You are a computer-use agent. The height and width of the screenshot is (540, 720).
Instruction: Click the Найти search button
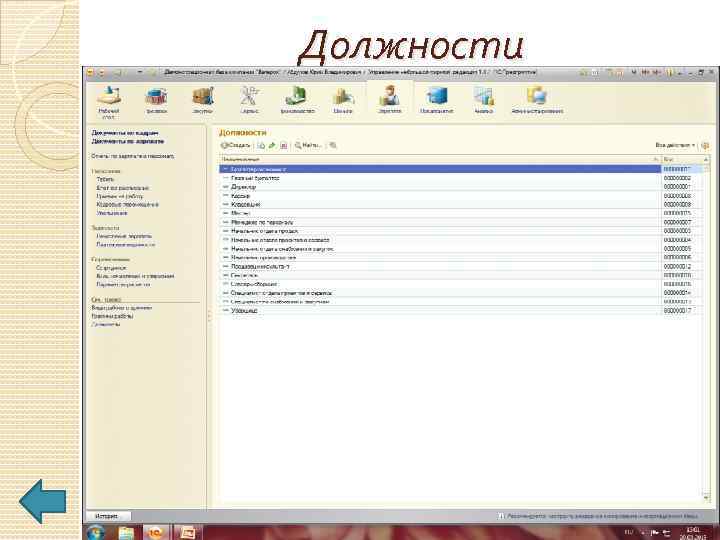click(x=308, y=145)
